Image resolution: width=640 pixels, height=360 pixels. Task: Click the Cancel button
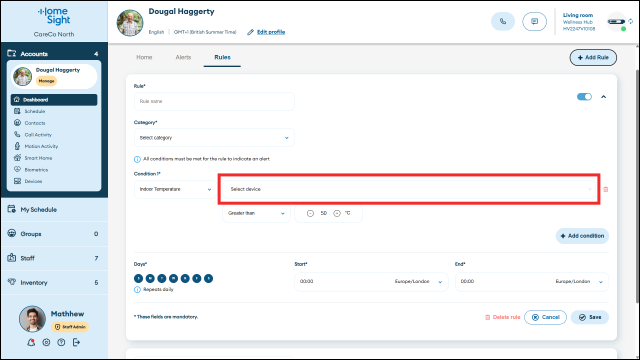[545, 317]
